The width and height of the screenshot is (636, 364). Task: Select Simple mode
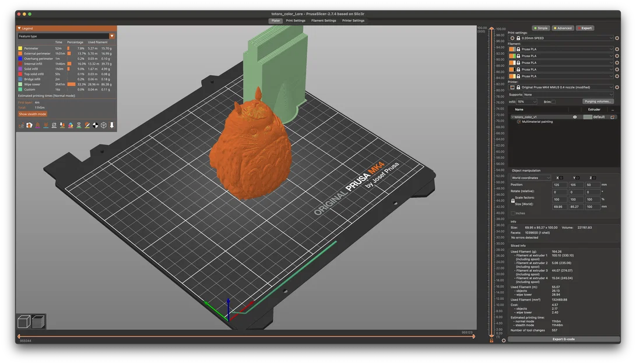[x=540, y=29]
